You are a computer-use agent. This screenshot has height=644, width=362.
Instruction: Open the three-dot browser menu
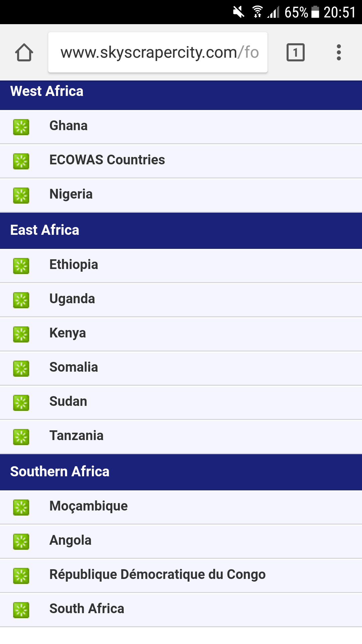339,52
